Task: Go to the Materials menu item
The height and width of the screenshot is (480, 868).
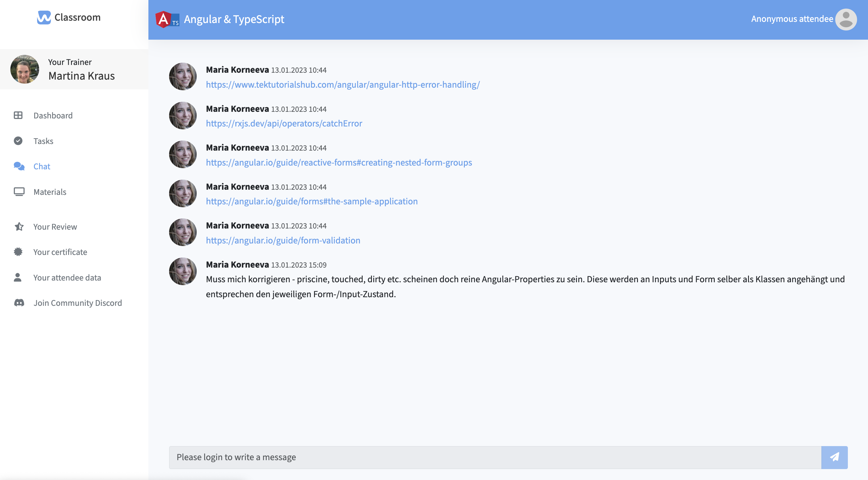Action: [50, 192]
